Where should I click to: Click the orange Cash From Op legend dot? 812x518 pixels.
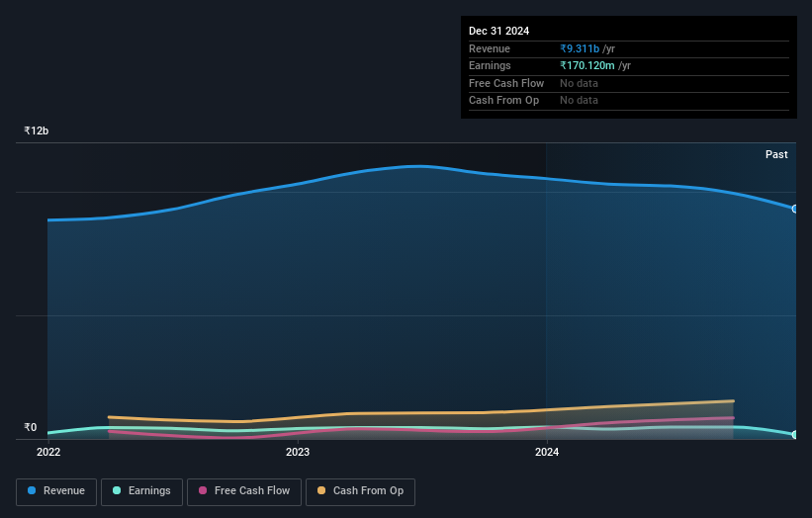tap(321, 490)
